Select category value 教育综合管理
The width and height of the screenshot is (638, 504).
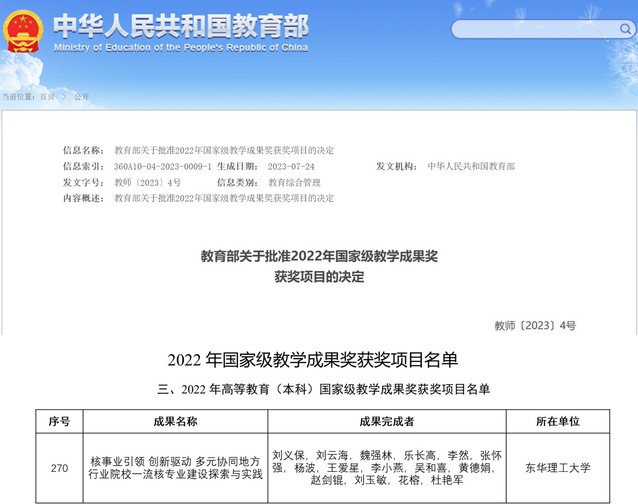coord(294,182)
